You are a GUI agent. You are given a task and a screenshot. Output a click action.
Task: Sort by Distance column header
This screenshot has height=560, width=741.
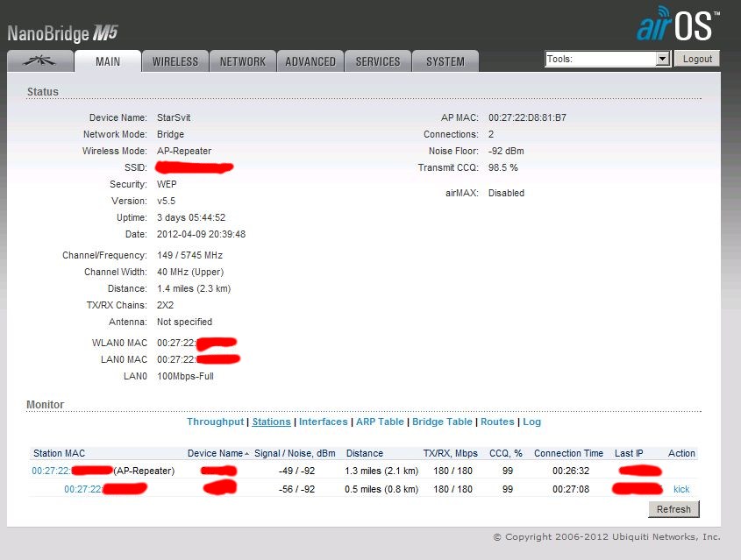coord(364,453)
